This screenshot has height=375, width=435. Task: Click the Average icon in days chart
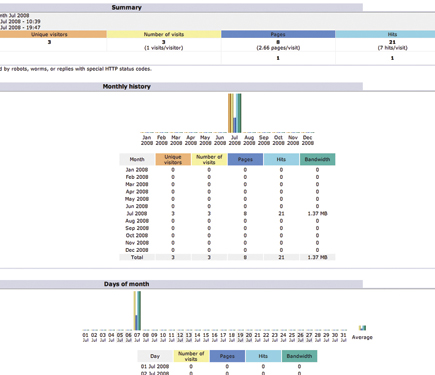coord(362,328)
